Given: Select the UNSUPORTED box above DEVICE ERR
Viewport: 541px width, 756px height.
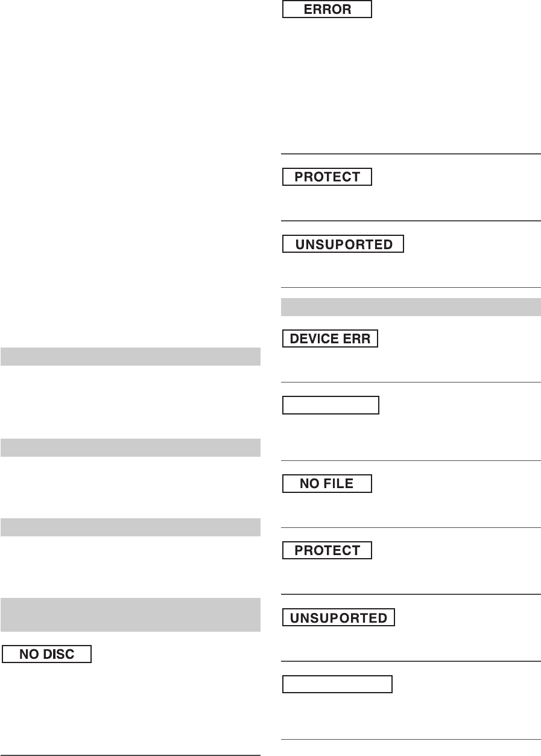Looking at the screenshot, I should click(x=343, y=244).
